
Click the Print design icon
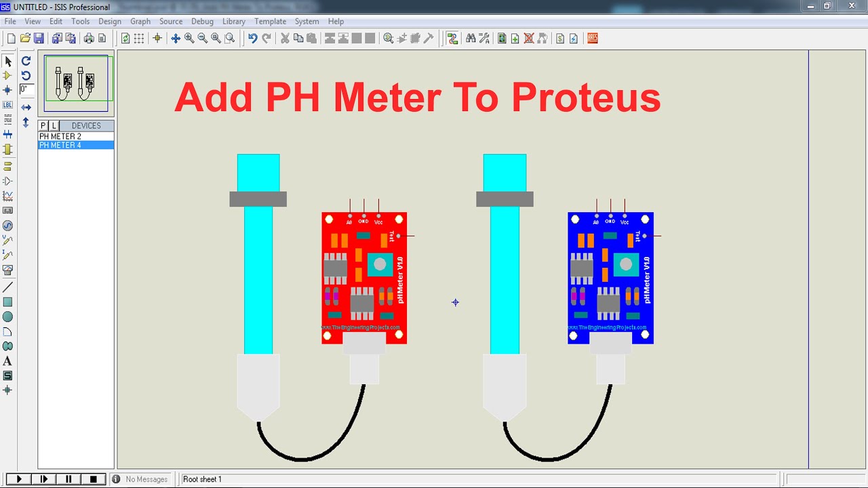pos(89,39)
